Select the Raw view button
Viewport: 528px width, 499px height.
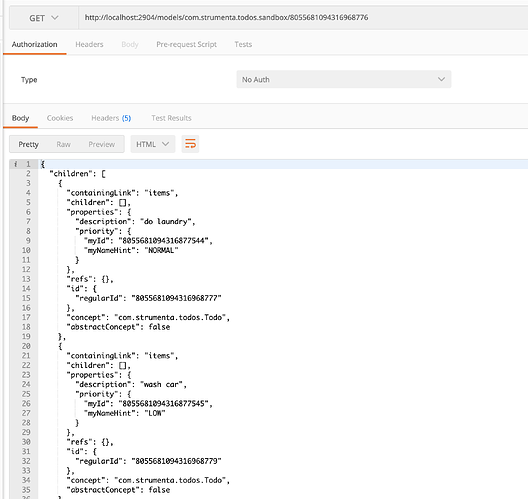click(x=63, y=144)
